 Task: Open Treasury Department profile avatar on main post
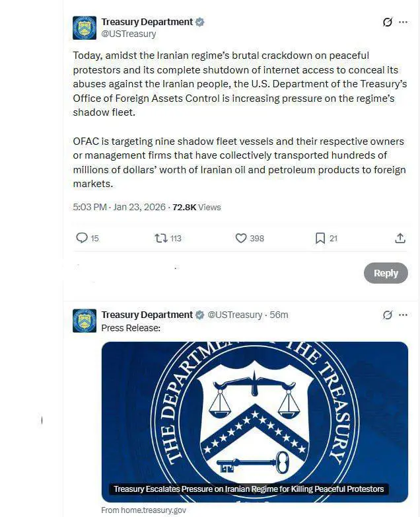pyautogui.click(x=85, y=28)
